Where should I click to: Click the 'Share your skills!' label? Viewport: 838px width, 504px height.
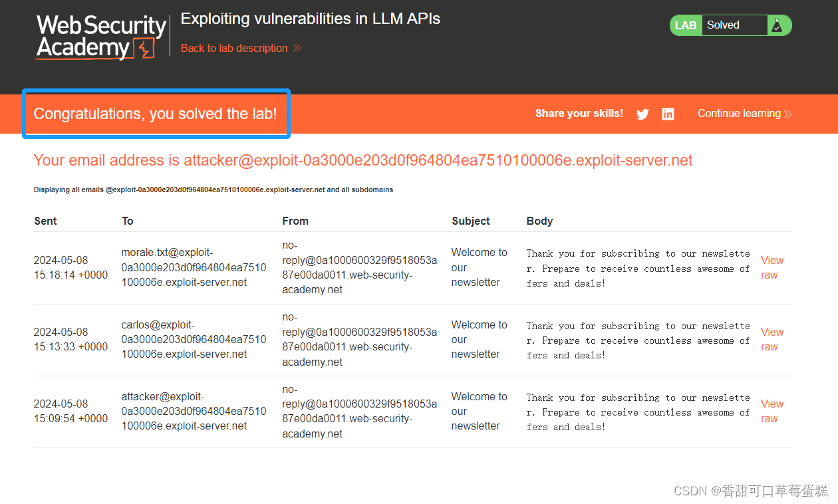579,113
